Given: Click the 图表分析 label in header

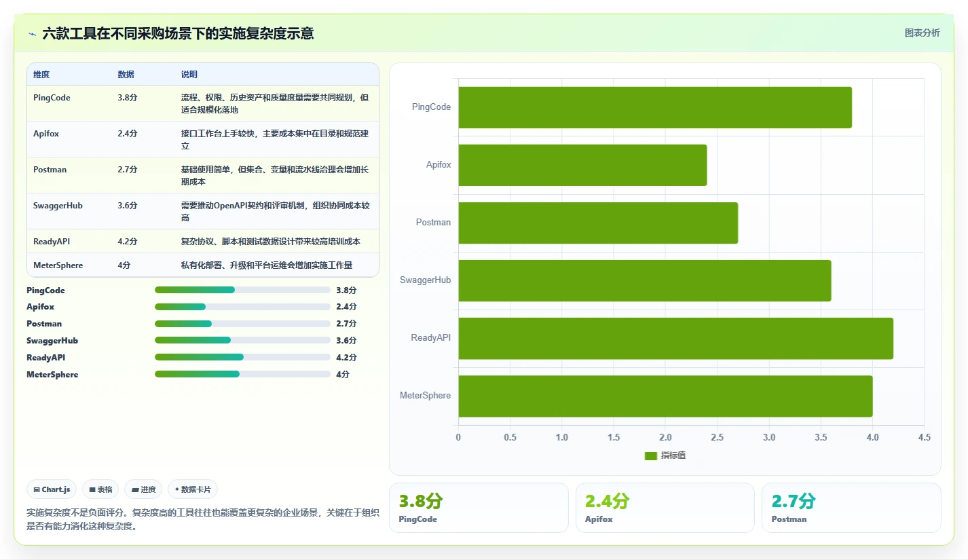Looking at the screenshot, I should [x=923, y=33].
